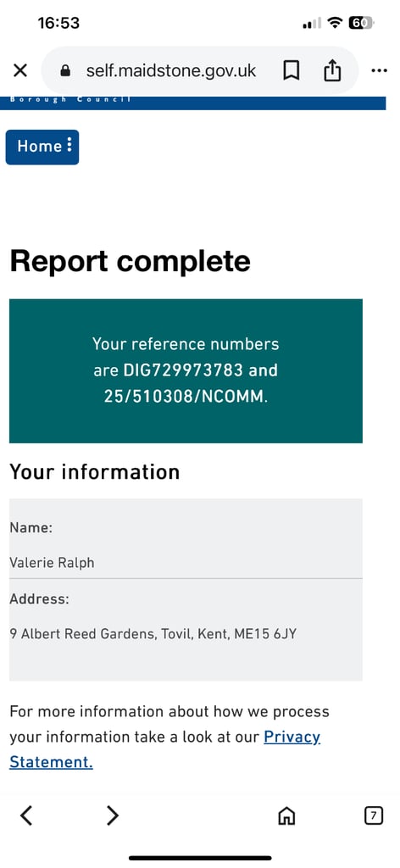Image resolution: width=400 pixels, height=868 pixels.
Task: Bookmark this page
Action: point(291,71)
